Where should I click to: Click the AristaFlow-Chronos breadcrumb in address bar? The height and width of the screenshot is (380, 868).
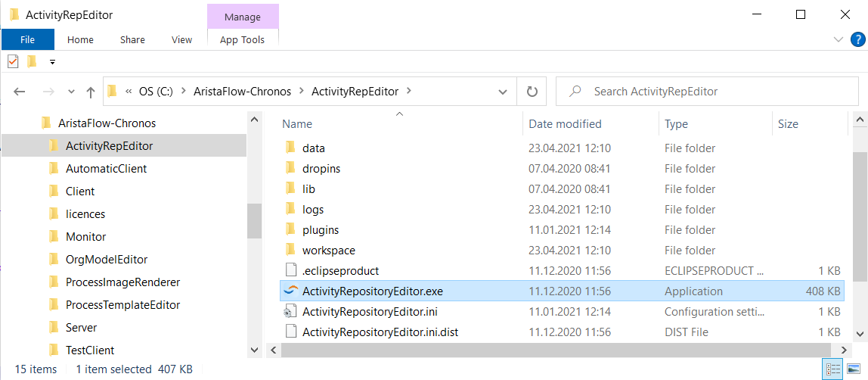click(243, 92)
